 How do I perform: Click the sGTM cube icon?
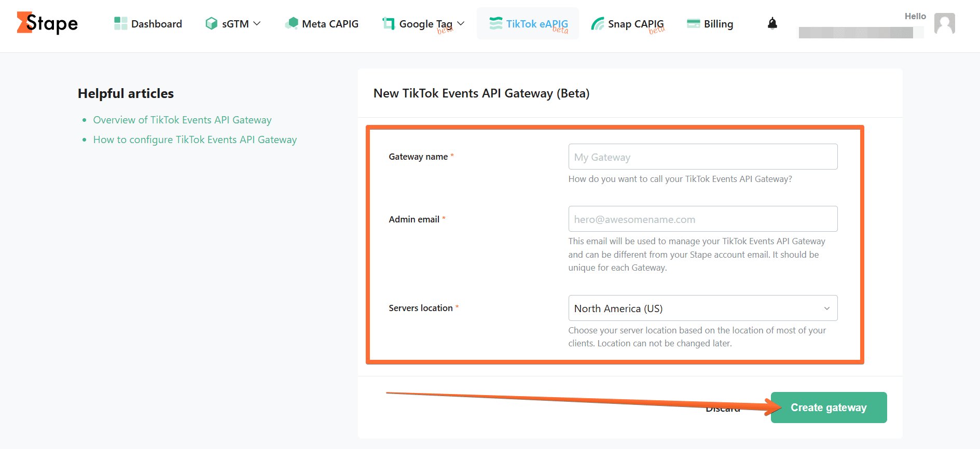point(211,23)
